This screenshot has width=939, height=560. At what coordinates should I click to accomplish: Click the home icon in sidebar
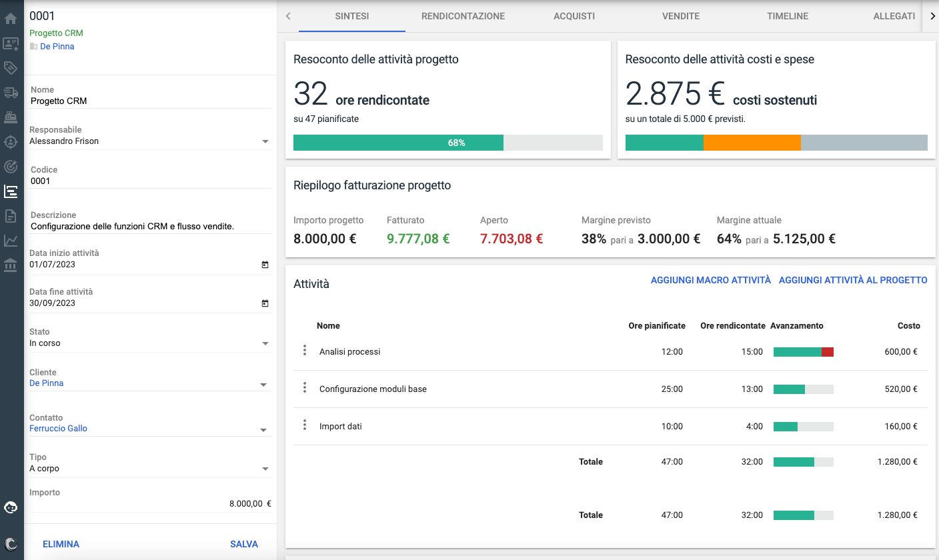pyautogui.click(x=11, y=19)
